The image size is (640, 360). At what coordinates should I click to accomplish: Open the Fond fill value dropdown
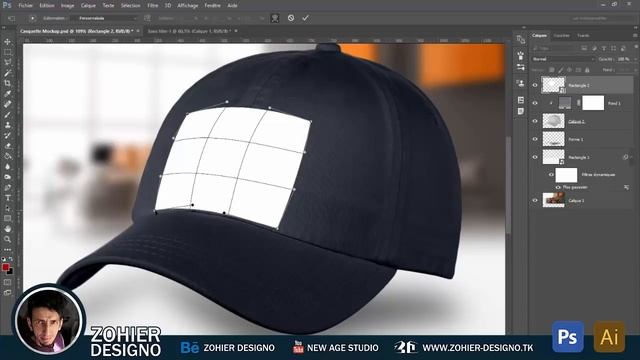(x=635, y=70)
